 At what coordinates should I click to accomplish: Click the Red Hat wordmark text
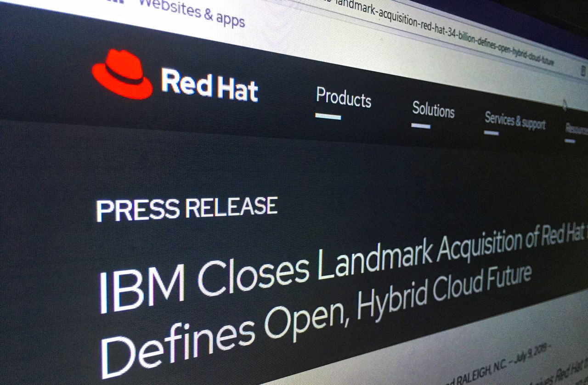click(209, 85)
